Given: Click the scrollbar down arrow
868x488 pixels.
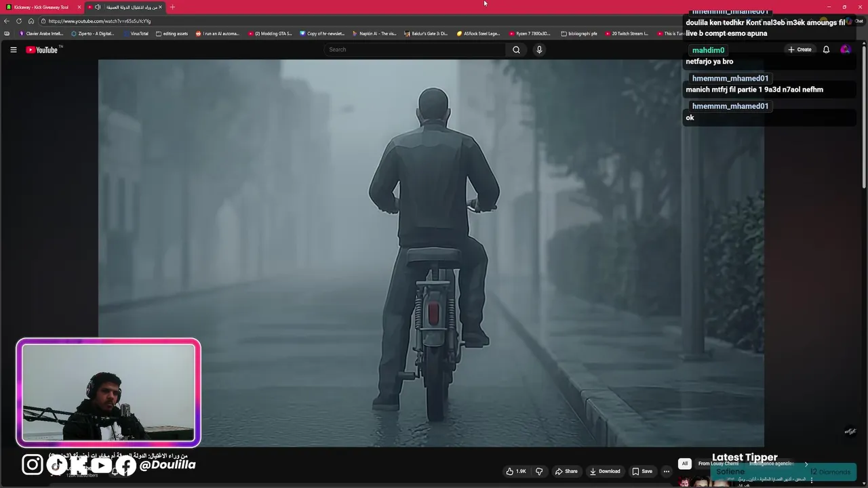Looking at the screenshot, I should pos(864,483).
